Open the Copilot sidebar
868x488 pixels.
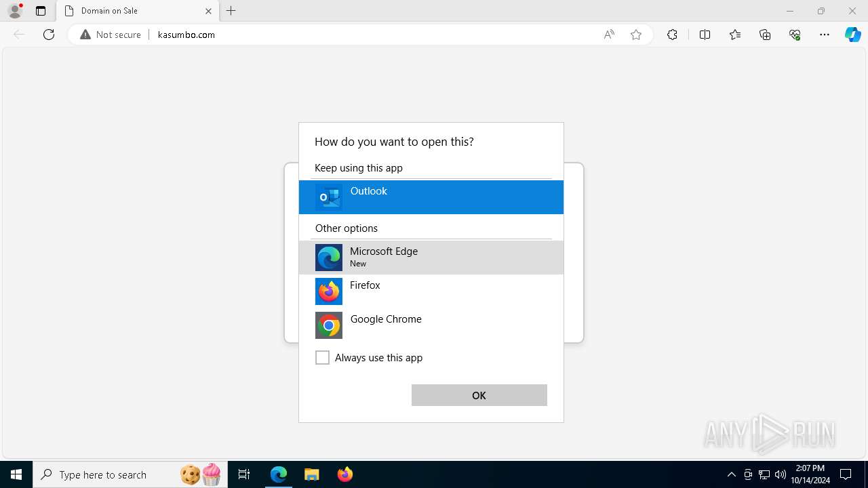click(x=852, y=35)
